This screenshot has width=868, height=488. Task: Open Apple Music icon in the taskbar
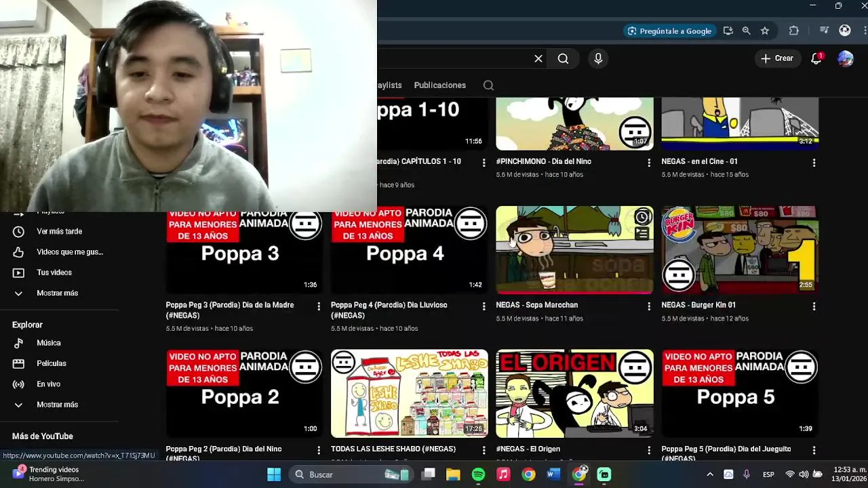[503, 474]
